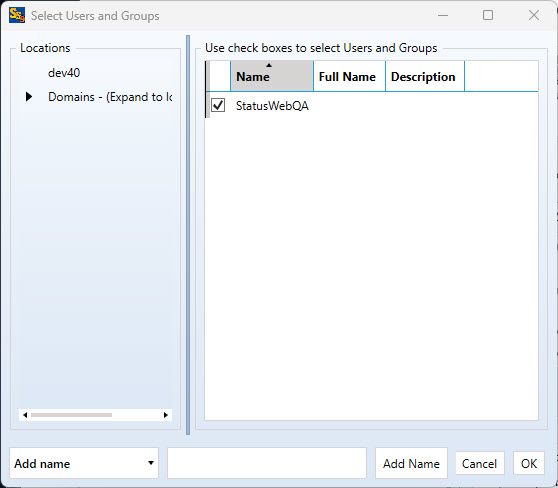Click the Locations horizontal scrollbar thumb
Image resolution: width=558 pixels, height=488 pixels.
[x=71, y=415]
